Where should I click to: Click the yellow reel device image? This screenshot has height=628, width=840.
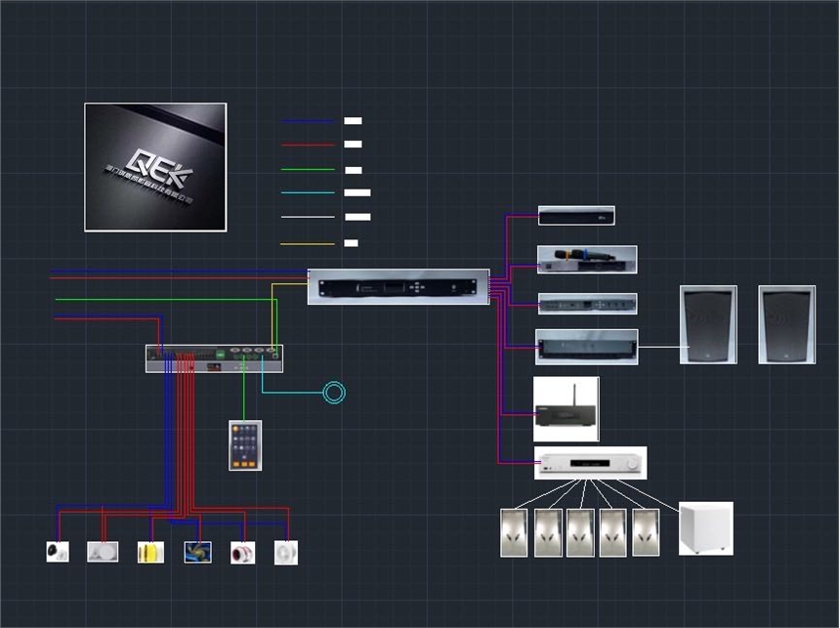(x=149, y=553)
